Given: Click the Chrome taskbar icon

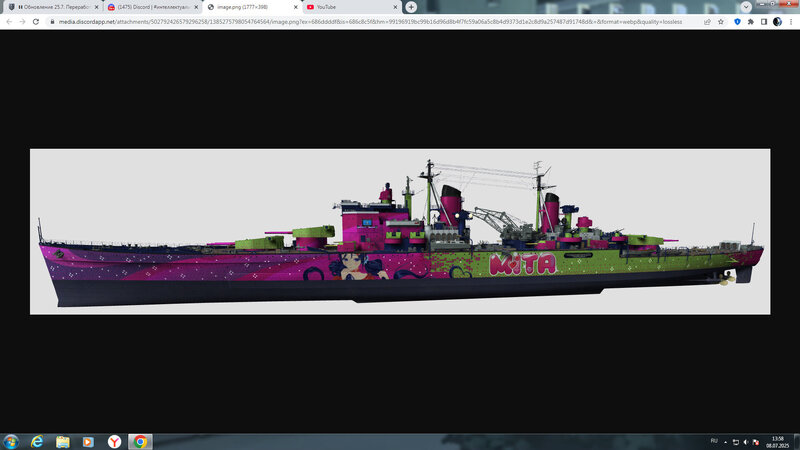Looking at the screenshot, I should [x=140, y=441].
